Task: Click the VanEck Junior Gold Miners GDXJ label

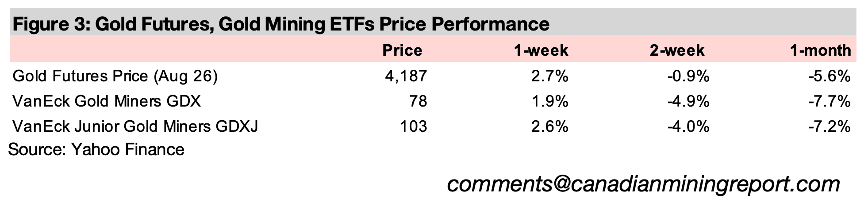Action: (135, 127)
